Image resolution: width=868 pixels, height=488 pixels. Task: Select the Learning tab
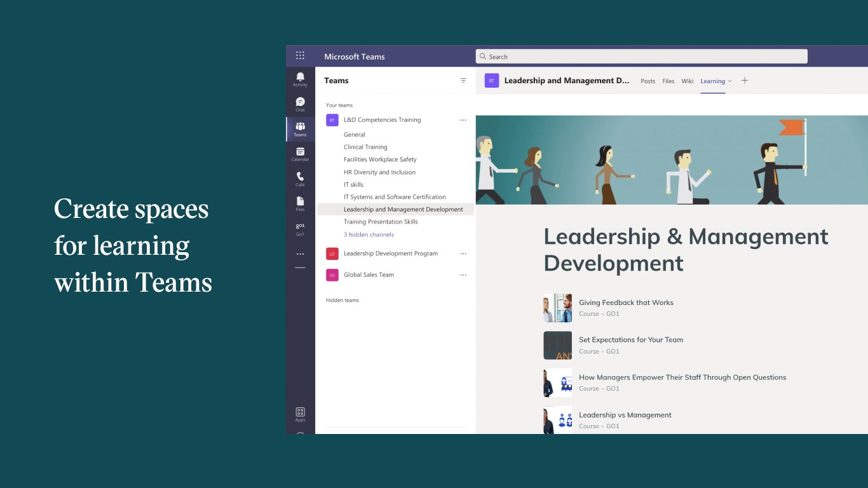[712, 81]
